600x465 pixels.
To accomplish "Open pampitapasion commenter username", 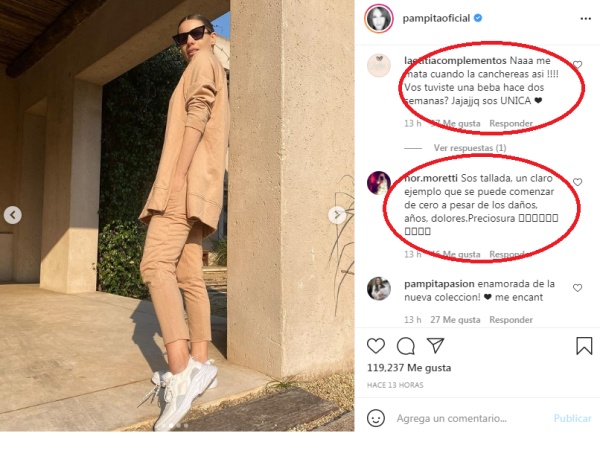I will (439, 284).
